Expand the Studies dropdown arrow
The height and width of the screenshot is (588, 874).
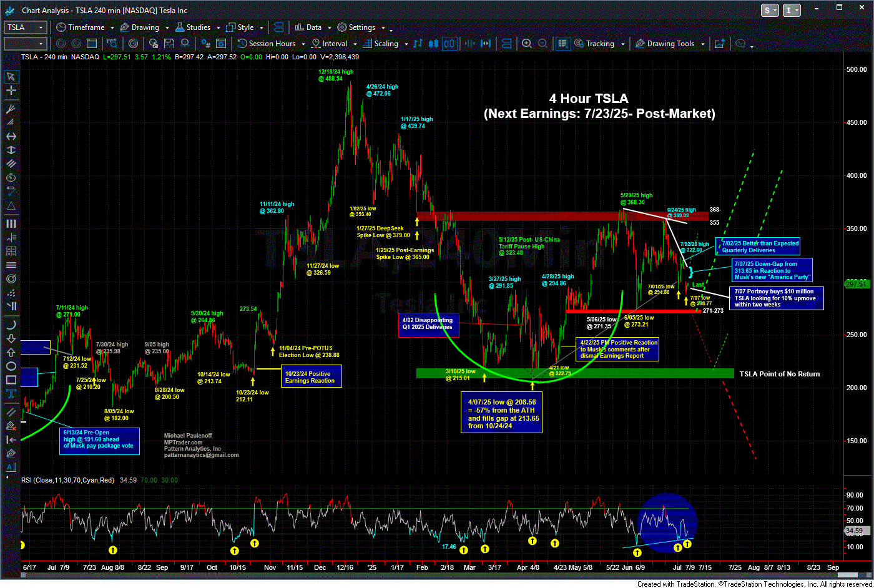click(219, 28)
